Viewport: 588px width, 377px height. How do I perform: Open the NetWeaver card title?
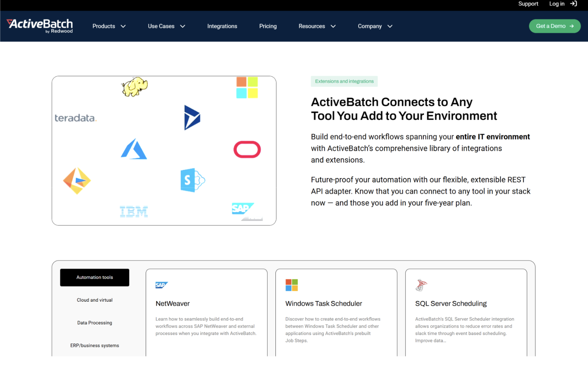(173, 303)
